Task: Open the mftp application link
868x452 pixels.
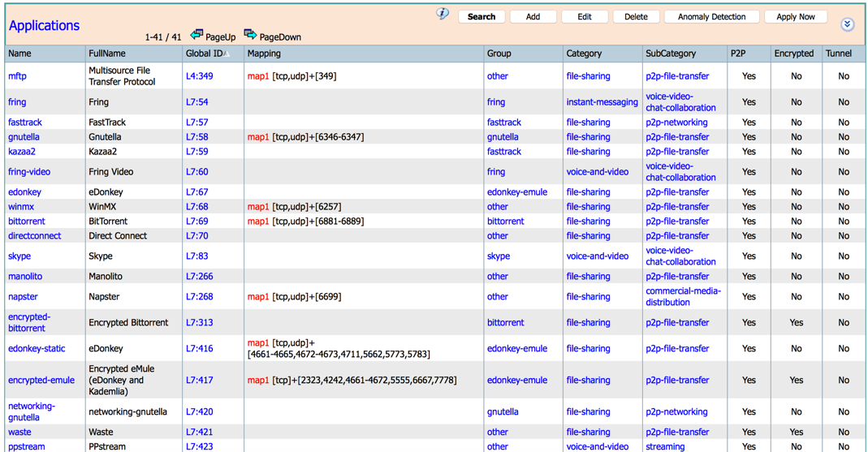Action: coord(17,76)
